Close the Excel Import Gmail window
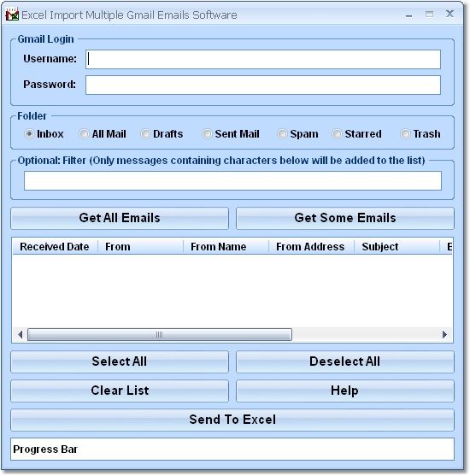470x476 pixels. click(449, 14)
